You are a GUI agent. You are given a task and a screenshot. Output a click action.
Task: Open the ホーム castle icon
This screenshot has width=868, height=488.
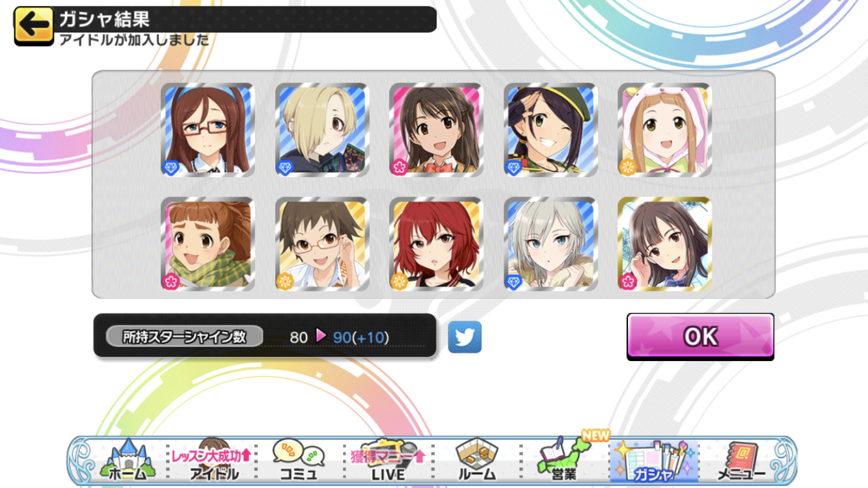[128, 461]
